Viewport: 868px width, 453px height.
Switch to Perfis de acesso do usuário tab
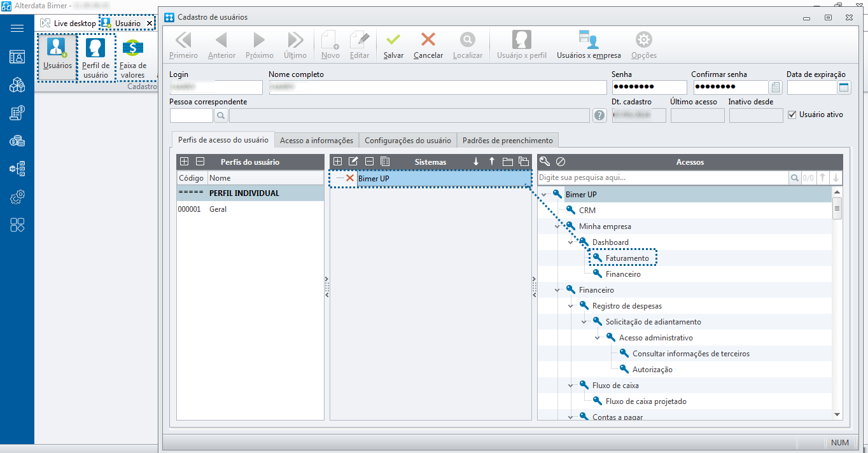[223, 140]
